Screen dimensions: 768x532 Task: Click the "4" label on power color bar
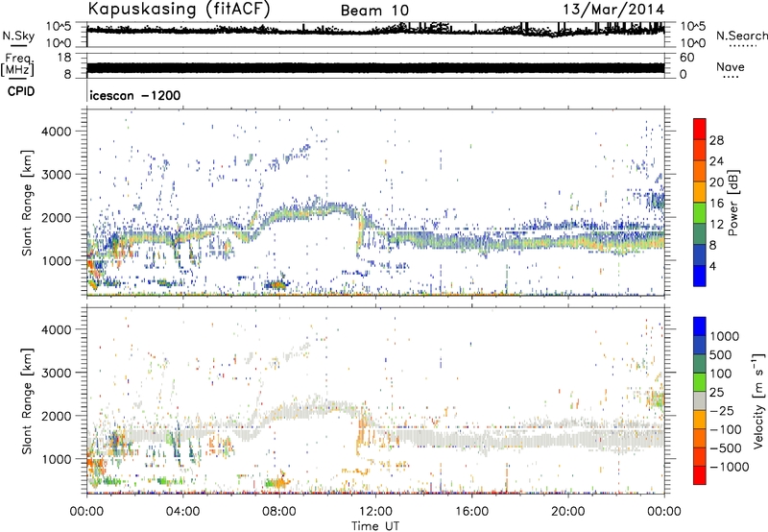pos(713,266)
